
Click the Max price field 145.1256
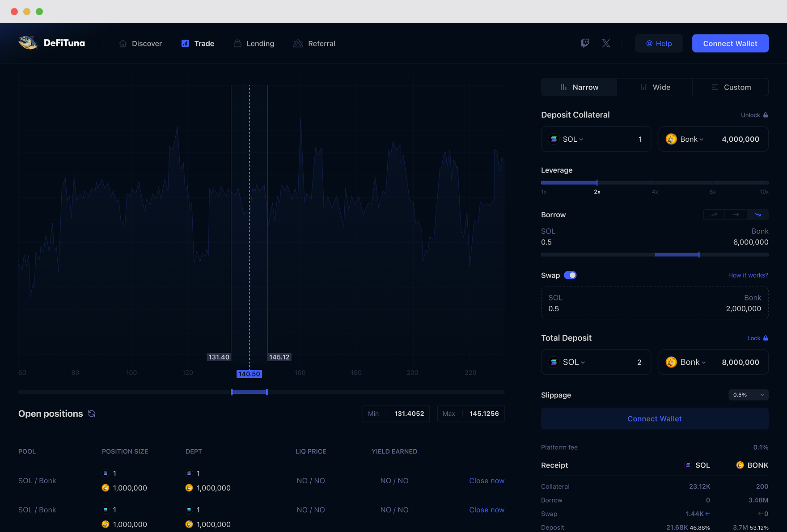tap(471, 414)
